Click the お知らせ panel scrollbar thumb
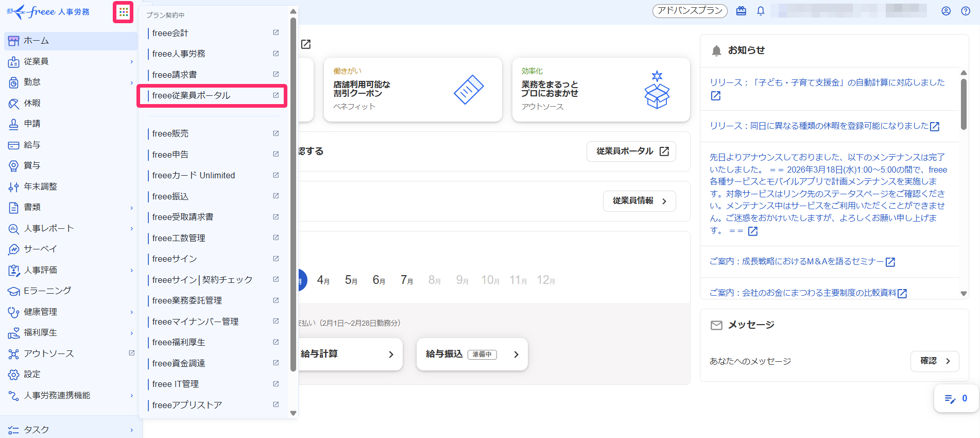 964,104
